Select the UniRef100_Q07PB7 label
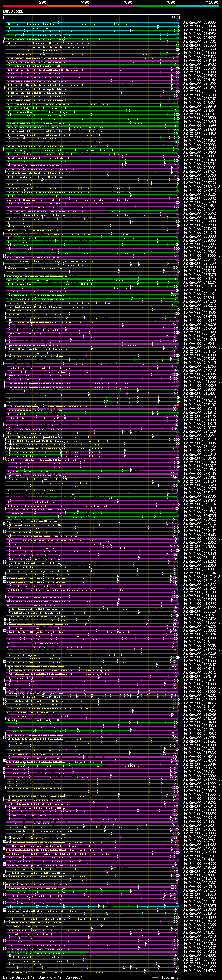222x980 pixels. 199,527
